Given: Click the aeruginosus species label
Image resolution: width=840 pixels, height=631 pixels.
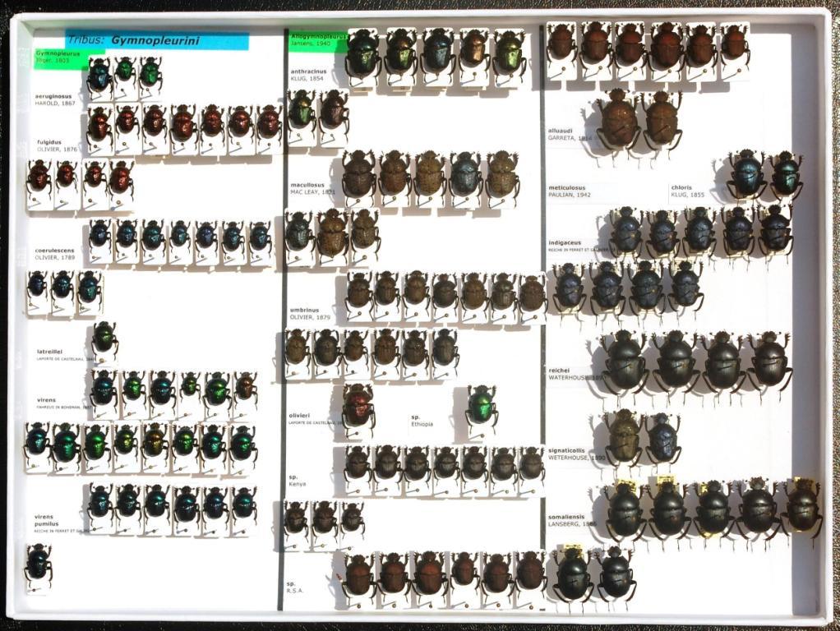Looking at the screenshot, I should click(x=55, y=99).
